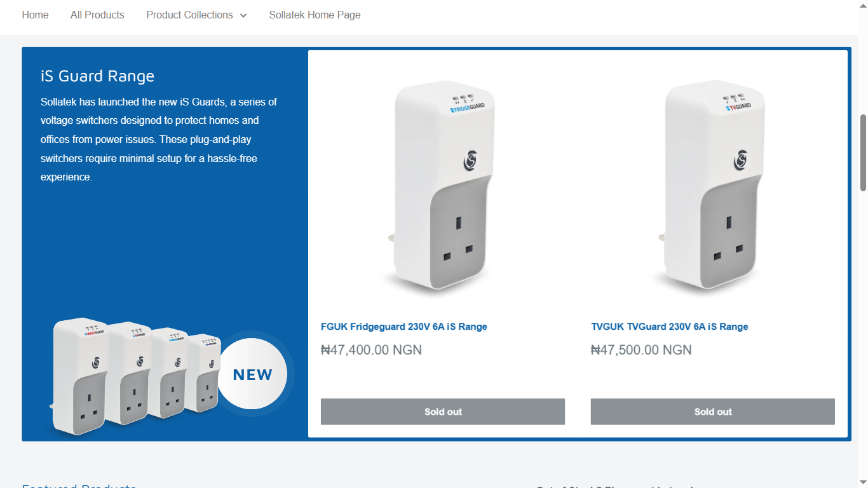Click the Product Collections chevron arrow
The height and width of the screenshot is (488, 868).
243,15
